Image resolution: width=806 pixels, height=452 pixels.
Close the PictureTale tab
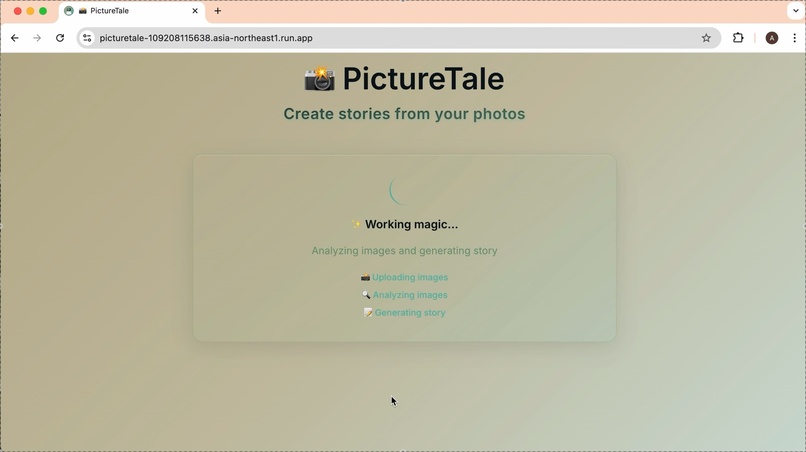(195, 11)
